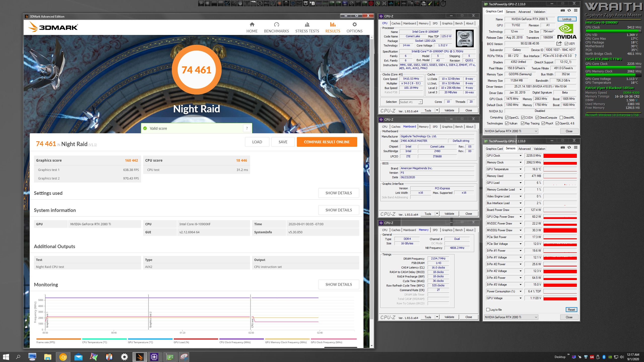Open the Stress Tests bar-chart icon
The width and height of the screenshot is (644, 362).
tap(307, 24)
